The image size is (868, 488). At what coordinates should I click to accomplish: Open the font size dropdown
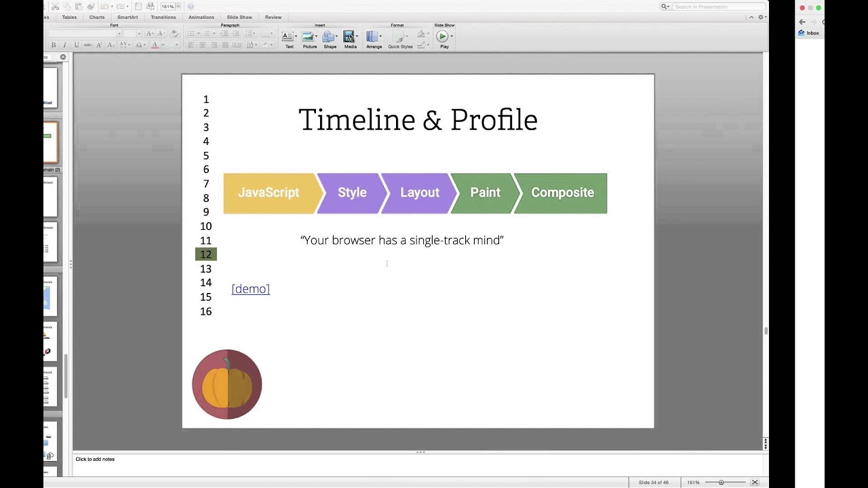[139, 33]
